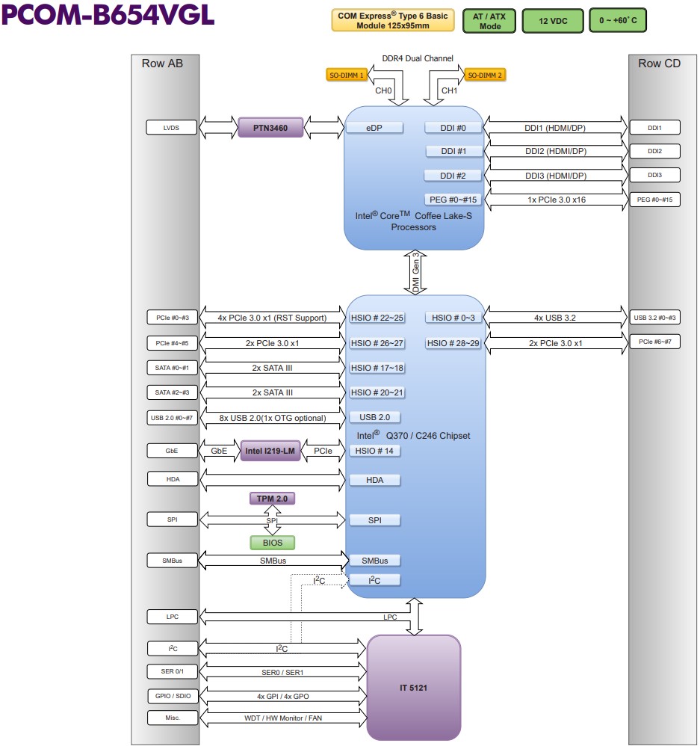Click the HSIO # 28~29 box
This screenshot has height=746, width=700.
point(453,343)
